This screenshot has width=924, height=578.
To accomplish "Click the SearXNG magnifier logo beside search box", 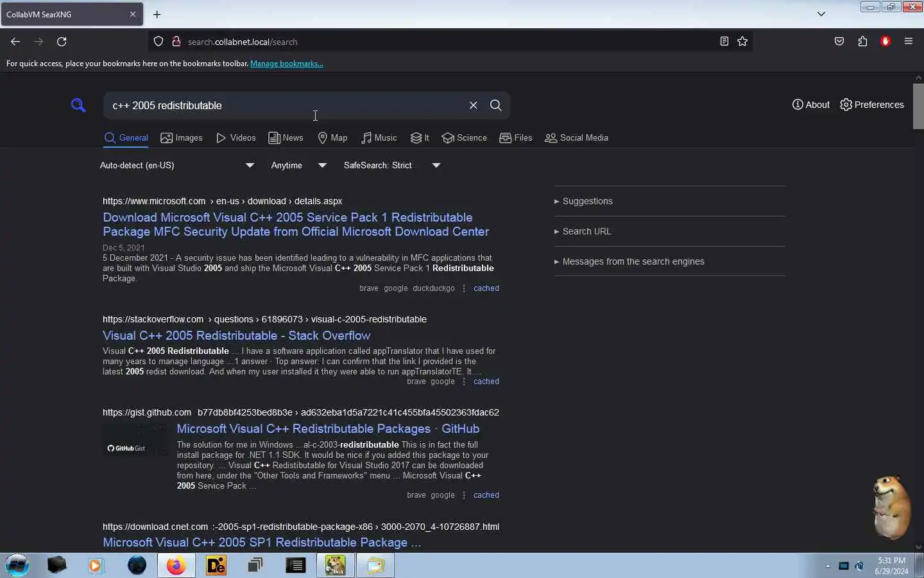I will (x=78, y=105).
